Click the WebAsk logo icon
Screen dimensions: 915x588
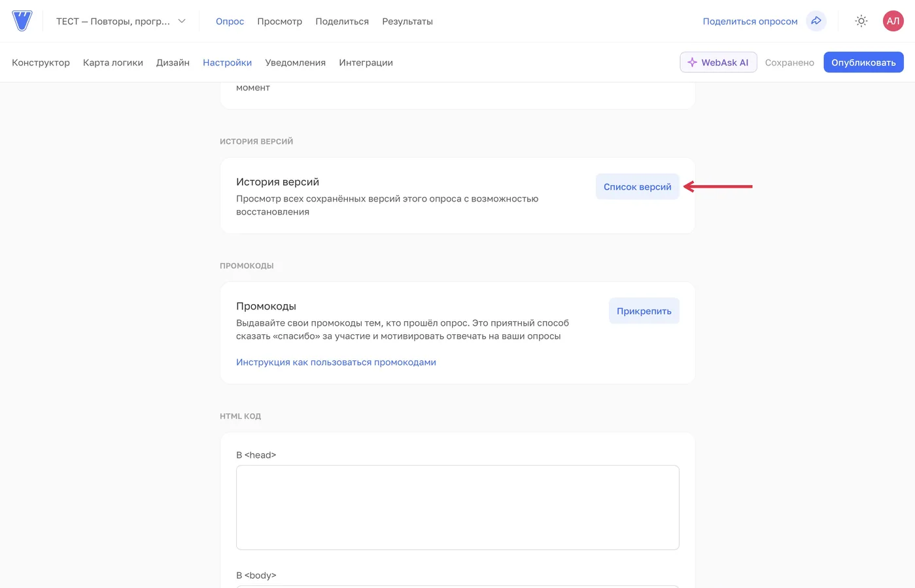[x=22, y=21]
